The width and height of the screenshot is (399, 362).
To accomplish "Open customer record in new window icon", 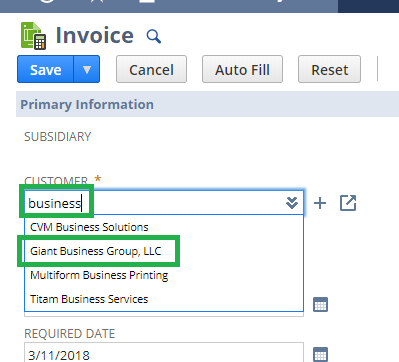I will tap(348, 203).
